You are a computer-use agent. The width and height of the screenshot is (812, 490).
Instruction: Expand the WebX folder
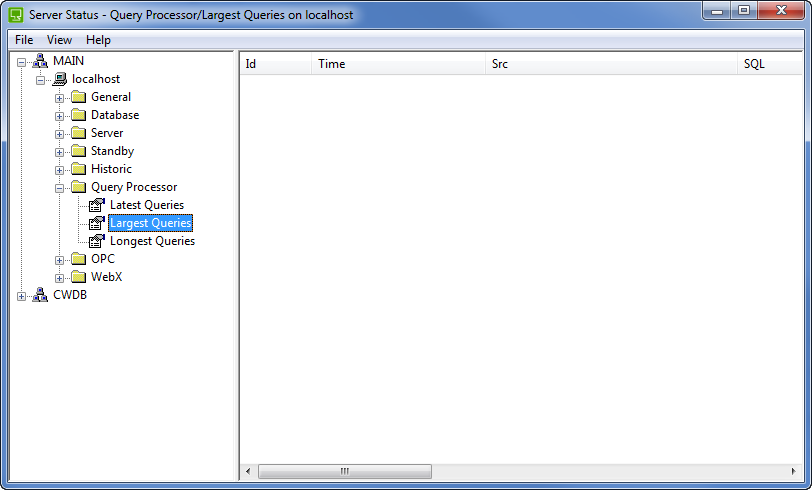(60, 279)
